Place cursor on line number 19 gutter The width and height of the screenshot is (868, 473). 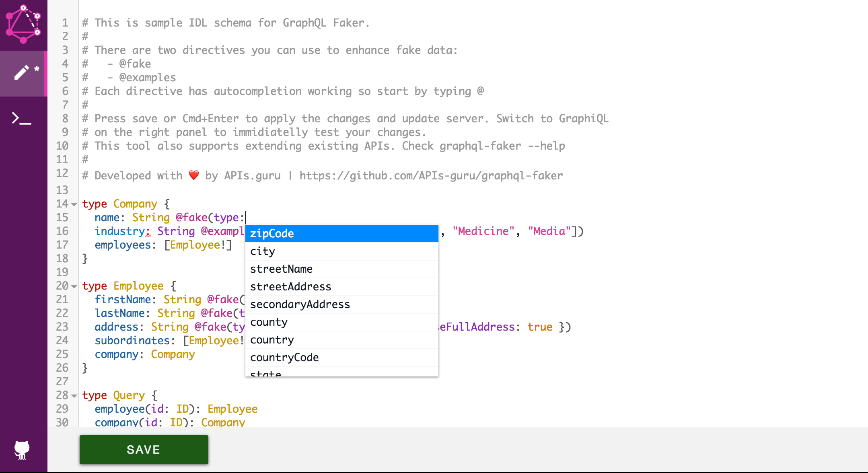[62, 272]
